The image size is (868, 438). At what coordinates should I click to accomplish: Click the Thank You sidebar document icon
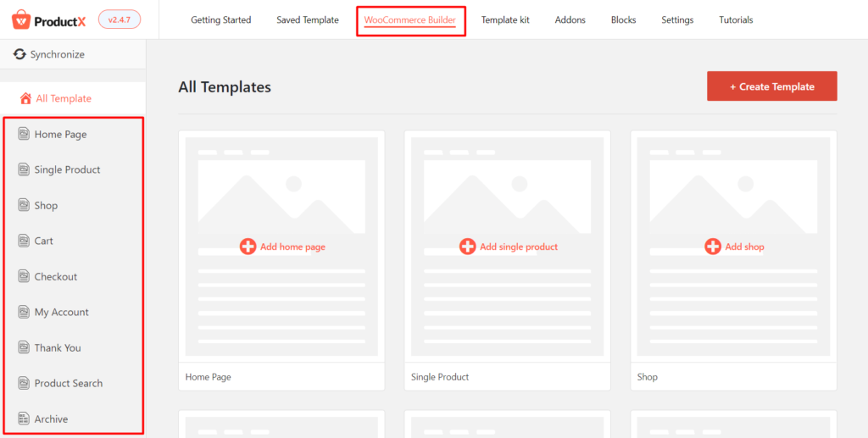click(23, 347)
